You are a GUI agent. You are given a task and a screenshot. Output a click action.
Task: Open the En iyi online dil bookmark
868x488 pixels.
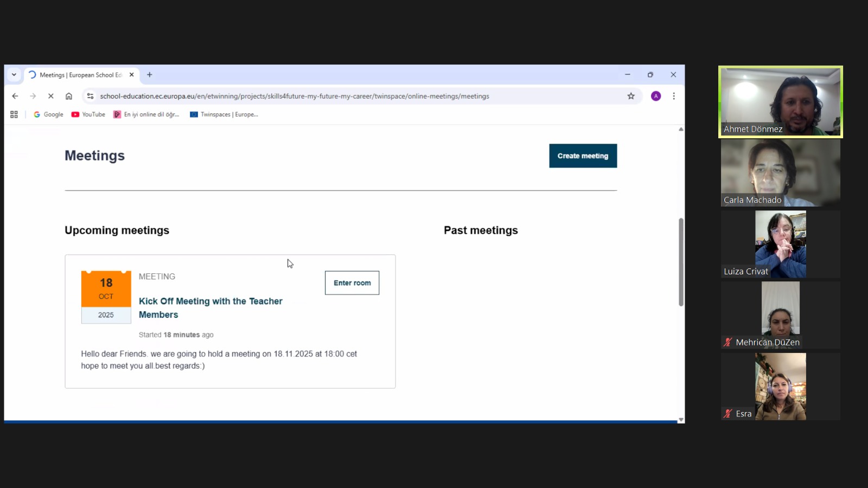[146, 114]
